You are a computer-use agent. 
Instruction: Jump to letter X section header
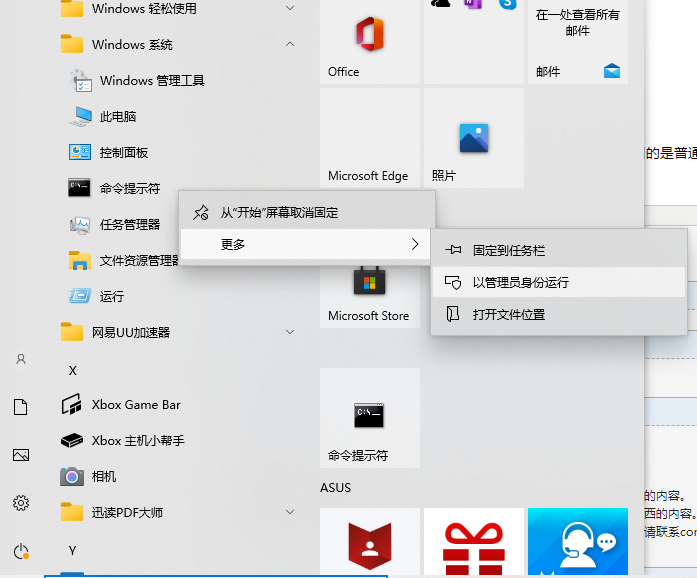(73, 370)
